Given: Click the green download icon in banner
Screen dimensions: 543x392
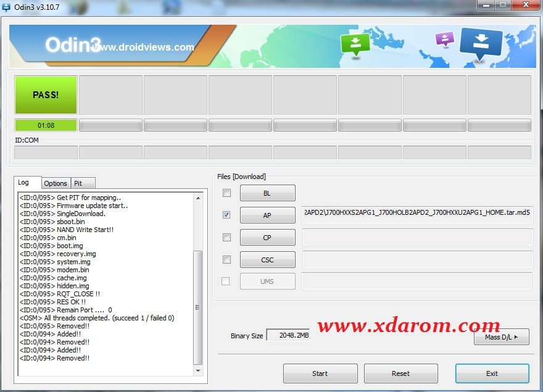Looking at the screenshot, I should click(355, 44).
